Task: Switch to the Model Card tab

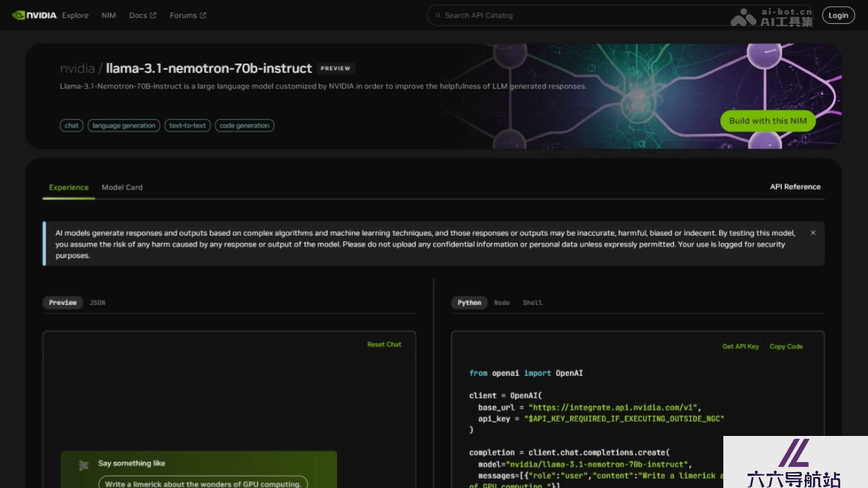Action: point(122,187)
